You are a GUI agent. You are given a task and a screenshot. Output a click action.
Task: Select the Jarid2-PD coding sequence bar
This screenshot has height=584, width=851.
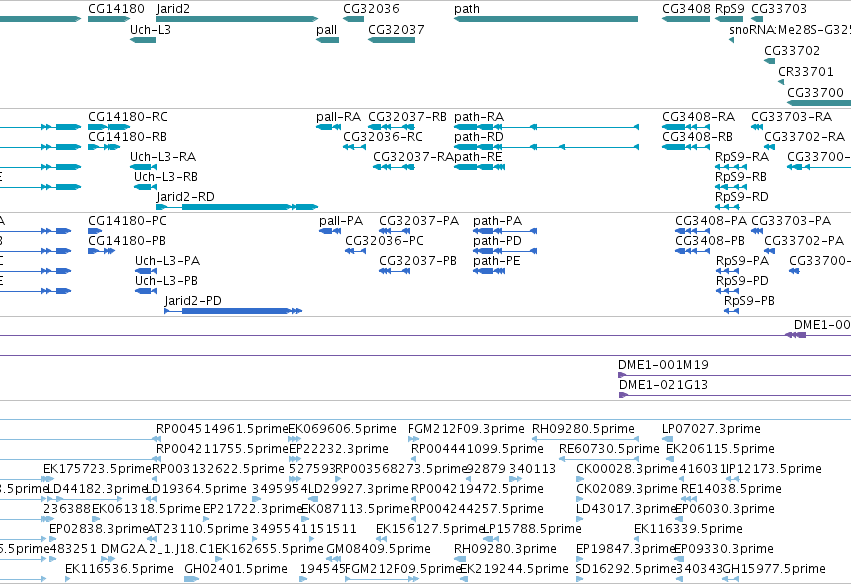pos(235,311)
